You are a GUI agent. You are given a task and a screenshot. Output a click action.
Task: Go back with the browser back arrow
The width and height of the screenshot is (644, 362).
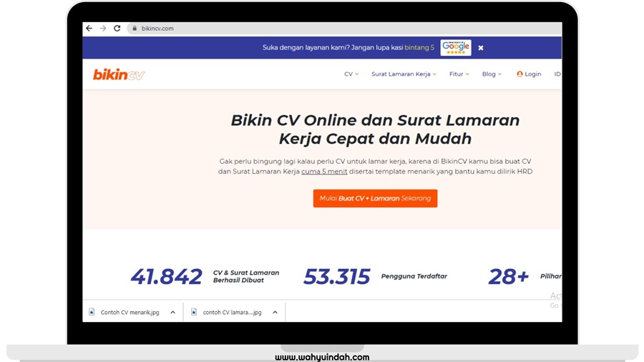click(89, 29)
